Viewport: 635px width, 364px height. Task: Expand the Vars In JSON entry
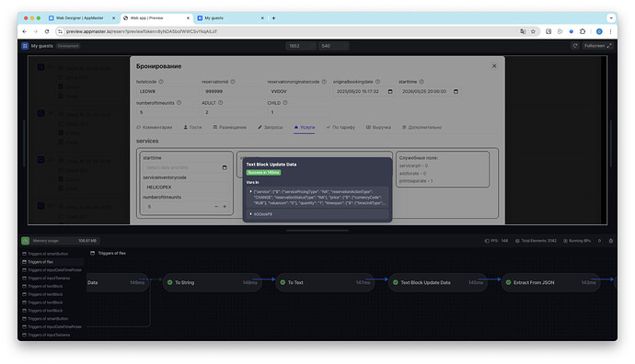click(x=250, y=192)
